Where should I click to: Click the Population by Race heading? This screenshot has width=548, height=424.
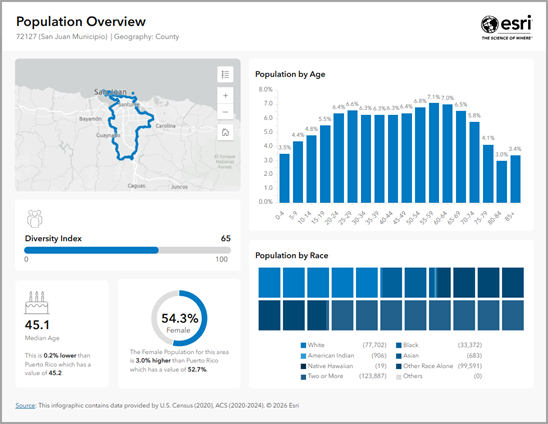click(291, 256)
